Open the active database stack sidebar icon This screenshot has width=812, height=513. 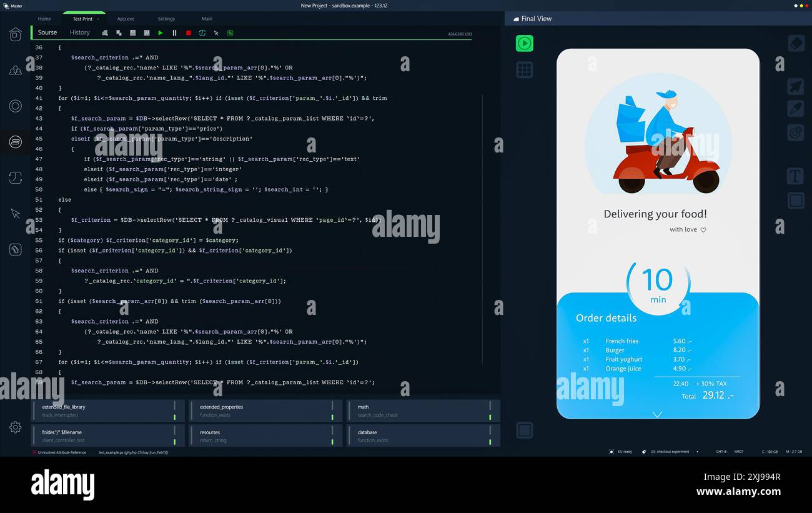(16, 142)
